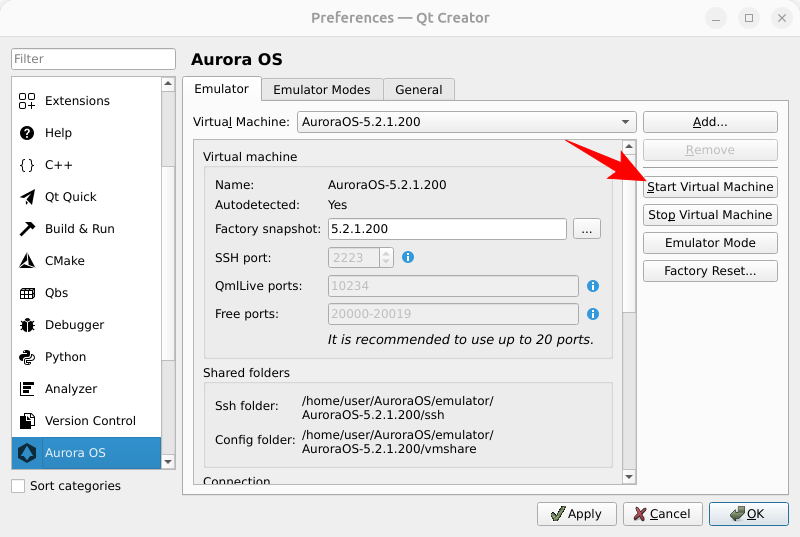Focus the Factory snapshot field
Image resolution: width=800 pixels, height=537 pixels.
447,229
